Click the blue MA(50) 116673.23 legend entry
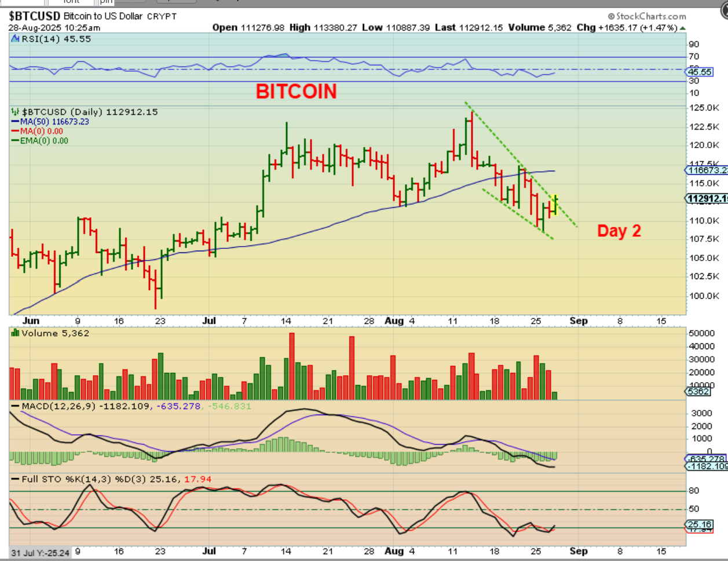 [x=50, y=122]
